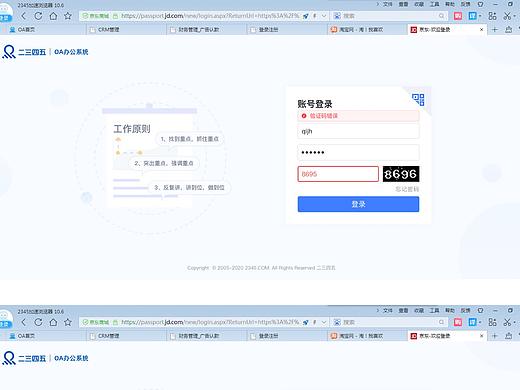The height and width of the screenshot is (390, 520).
Task: Click the password field with dots
Action: (358, 153)
